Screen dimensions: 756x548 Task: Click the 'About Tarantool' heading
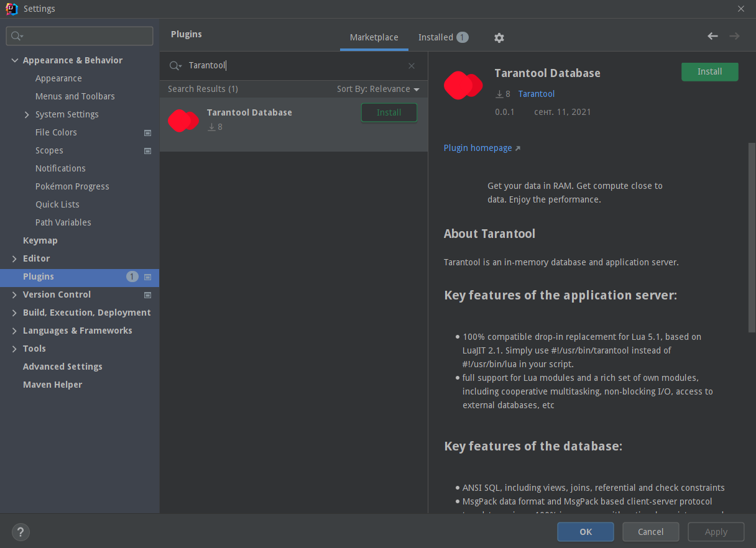point(489,234)
